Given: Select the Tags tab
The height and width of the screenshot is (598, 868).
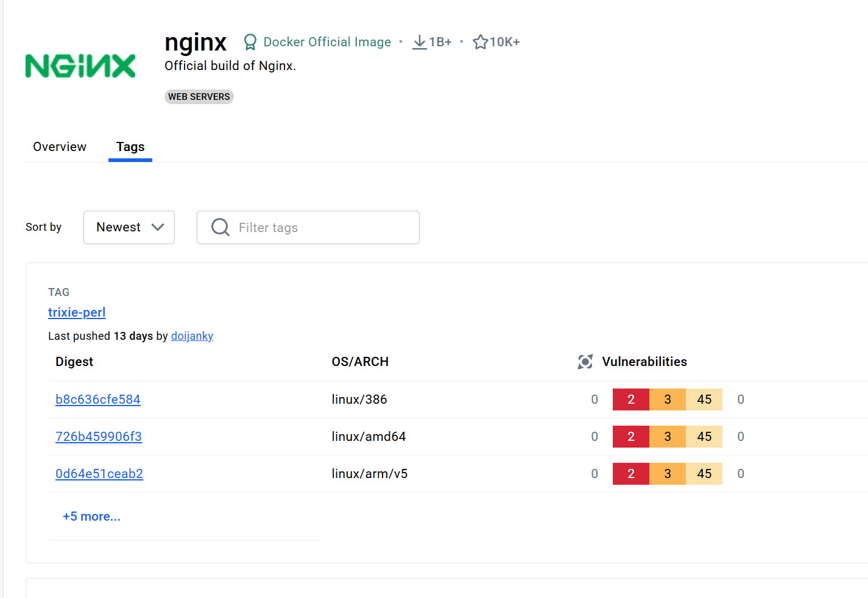Looking at the screenshot, I should 130,147.
